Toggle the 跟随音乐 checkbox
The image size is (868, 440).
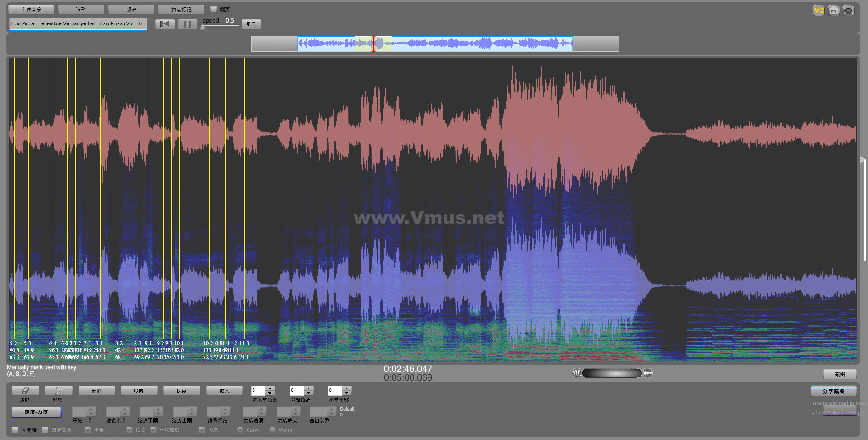coord(45,430)
